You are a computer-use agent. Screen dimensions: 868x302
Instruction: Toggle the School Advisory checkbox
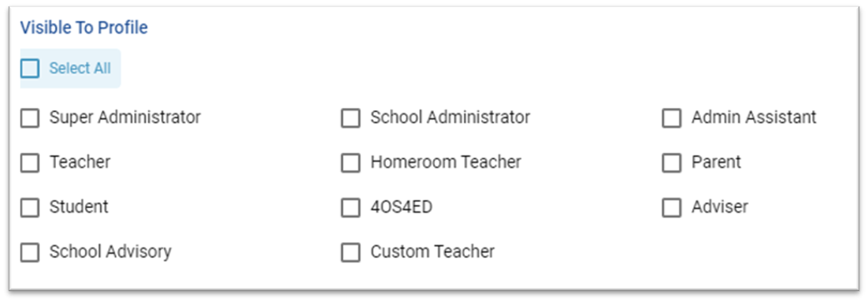coord(30,252)
